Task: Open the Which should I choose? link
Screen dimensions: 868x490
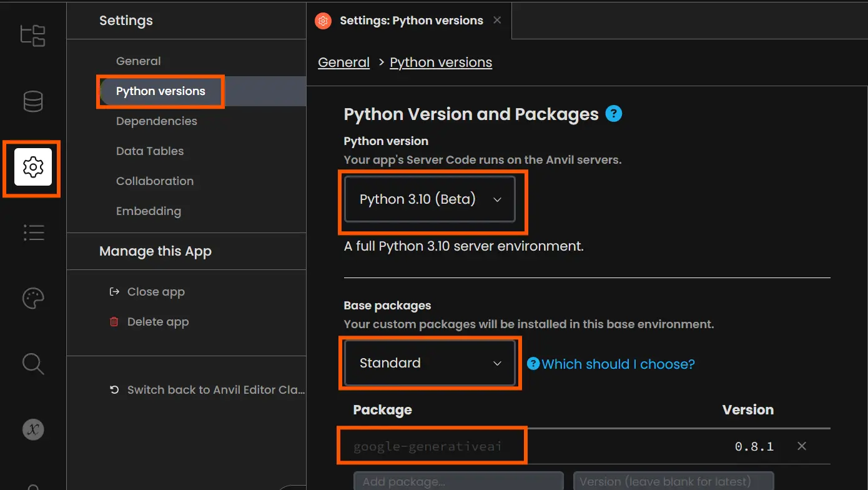Action: point(618,364)
